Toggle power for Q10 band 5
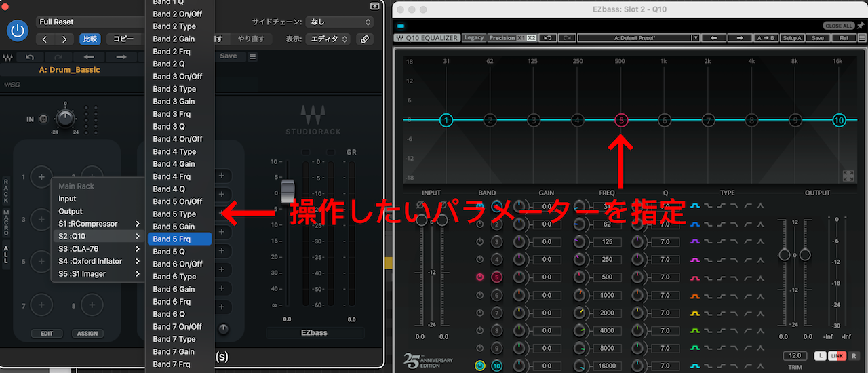This screenshot has width=868, height=373. 480,277
